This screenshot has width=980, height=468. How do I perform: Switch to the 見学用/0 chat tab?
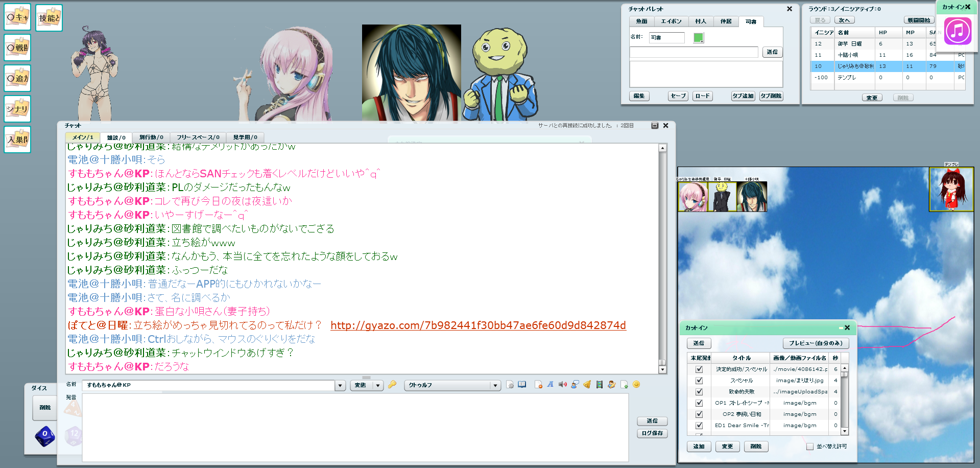pyautogui.click(x=245, y=137)
